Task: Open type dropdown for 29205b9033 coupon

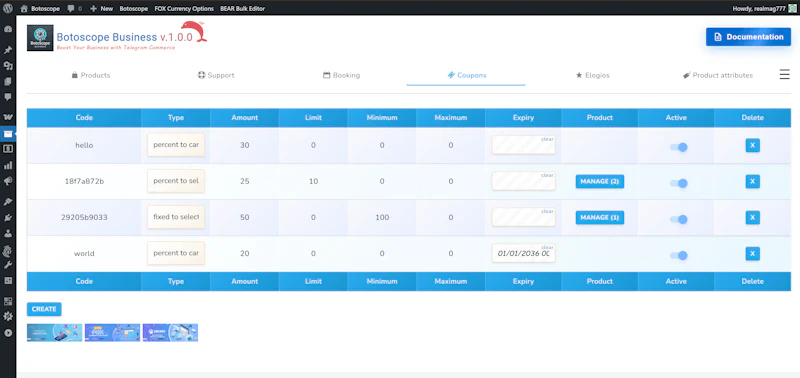Action: click(x=176, y=217)
